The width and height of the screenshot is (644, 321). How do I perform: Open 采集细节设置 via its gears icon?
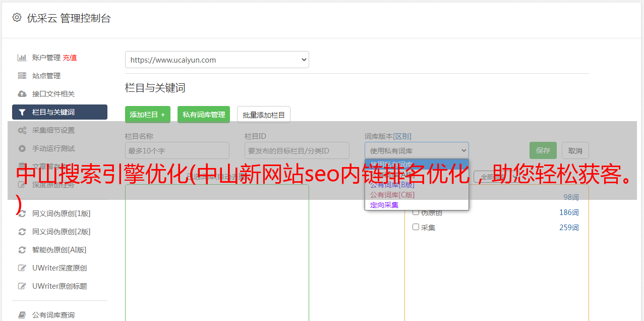point(22,130)
